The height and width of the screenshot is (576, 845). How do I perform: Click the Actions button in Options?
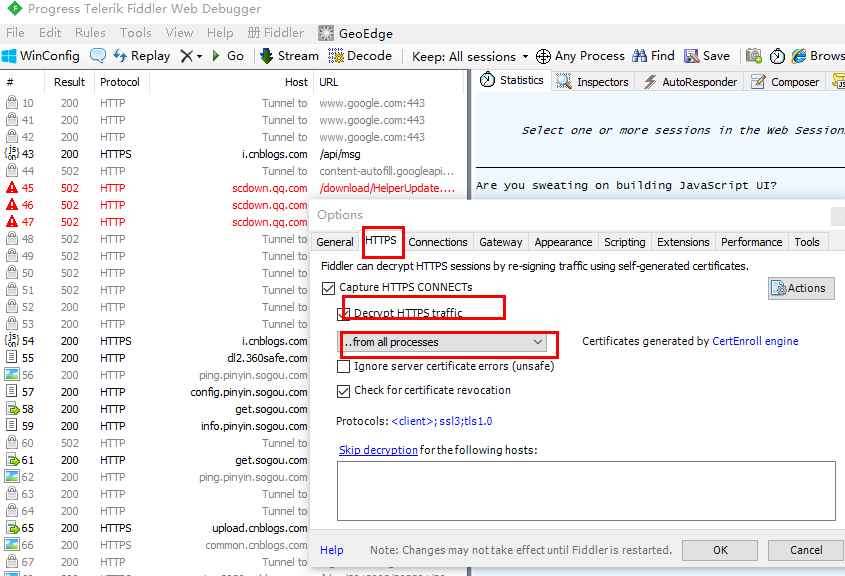coord(801,288)
